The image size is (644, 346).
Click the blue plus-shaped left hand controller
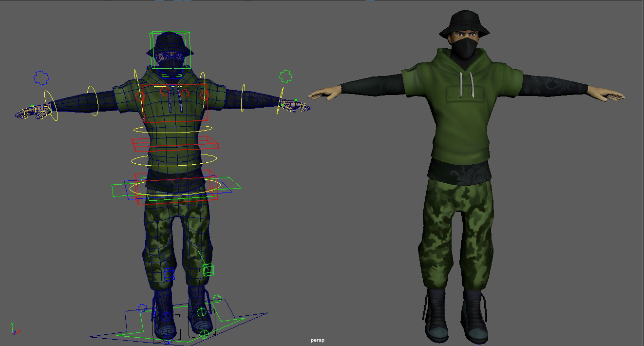[x=41, y=77]
